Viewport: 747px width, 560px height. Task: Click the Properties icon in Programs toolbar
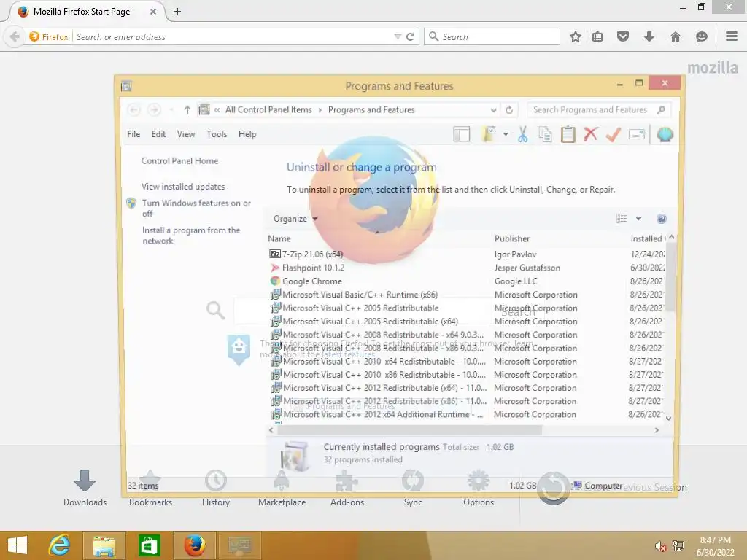click(636, 134)
